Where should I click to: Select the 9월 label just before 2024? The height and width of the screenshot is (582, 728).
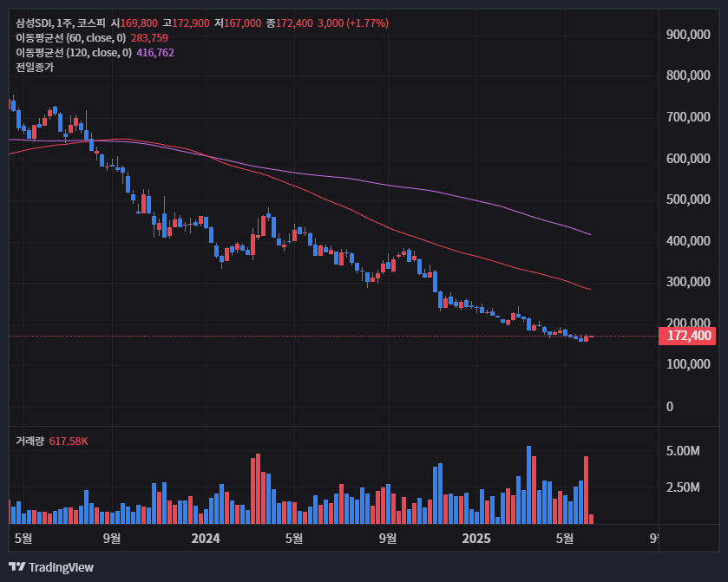point(112,539)
